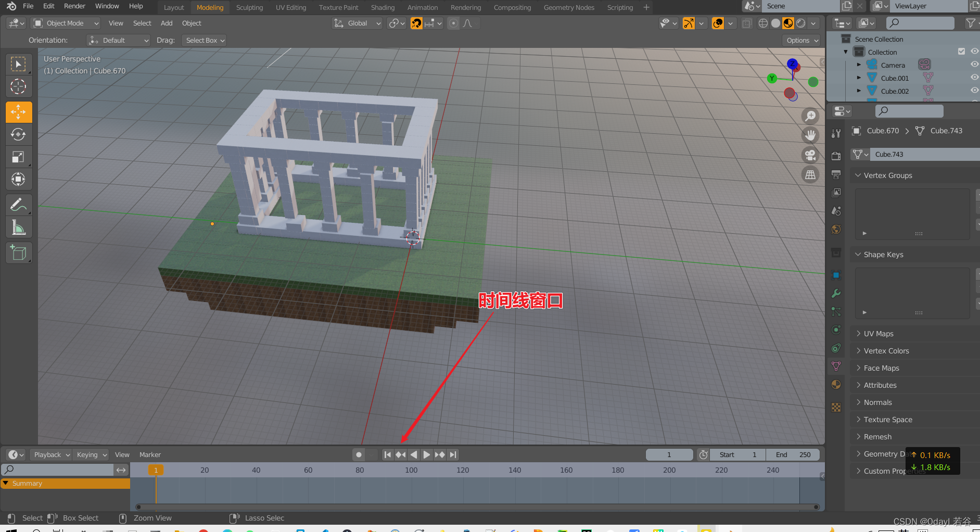Jump to the last frame with playback control

click(452, 454)
